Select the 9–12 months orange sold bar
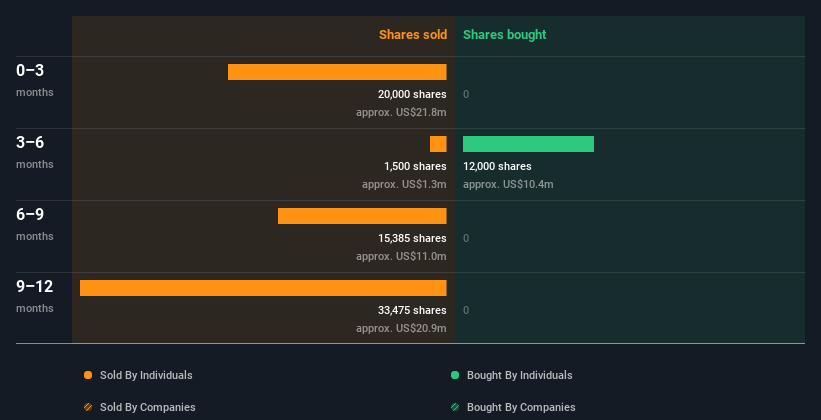 [263, 288]
